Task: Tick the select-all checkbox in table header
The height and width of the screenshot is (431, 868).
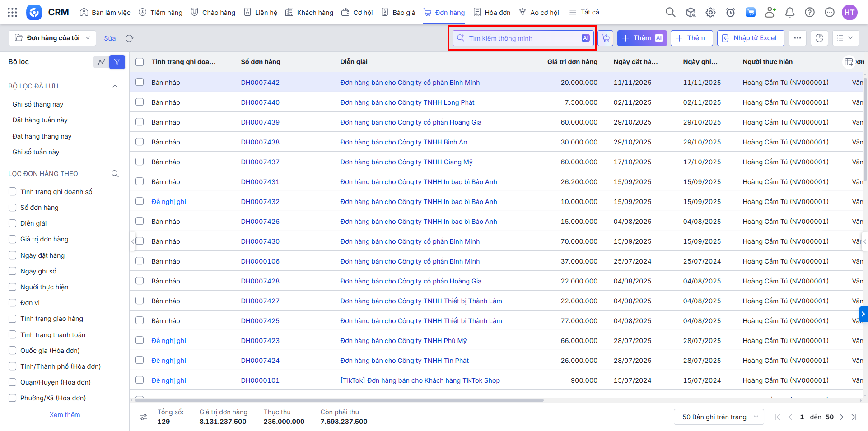Action: point(140,62)
